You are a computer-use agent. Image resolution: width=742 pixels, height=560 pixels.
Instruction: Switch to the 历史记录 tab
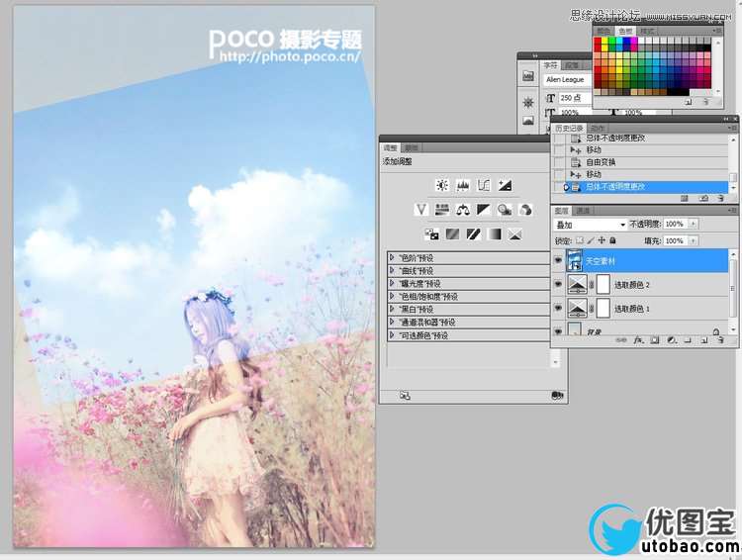569,129
